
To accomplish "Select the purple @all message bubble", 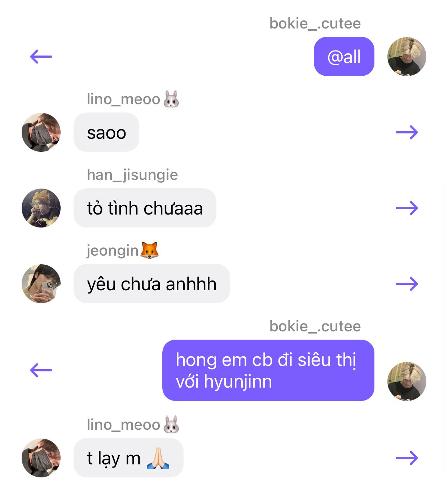I will [x=344, y=57].
